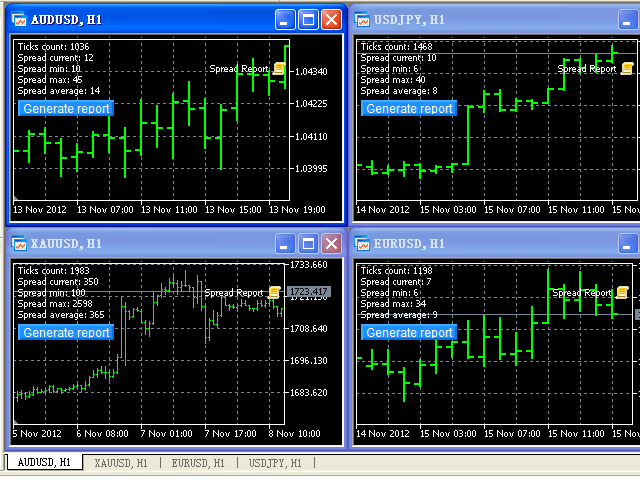Click the Spread Report icon in XAUUSD chart

click(x=274, y=292)
